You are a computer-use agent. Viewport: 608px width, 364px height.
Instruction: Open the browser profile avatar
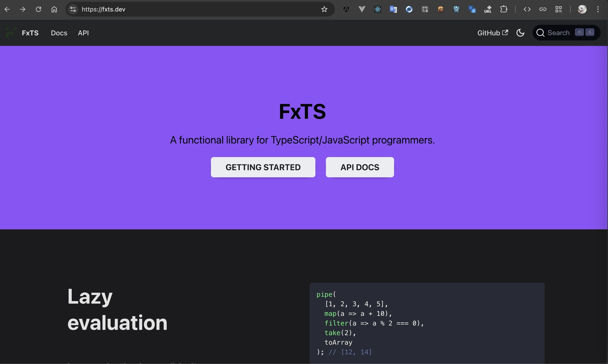click(582, 9)
